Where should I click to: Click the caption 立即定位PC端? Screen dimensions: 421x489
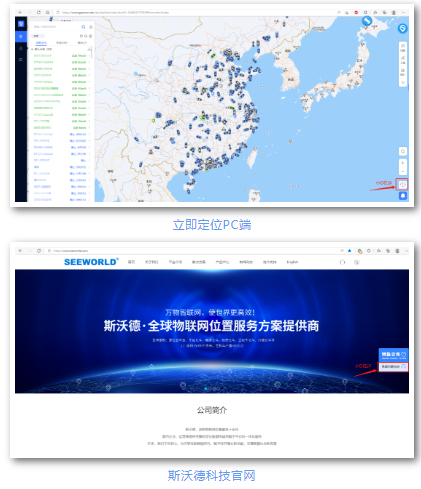pos(212,225)
